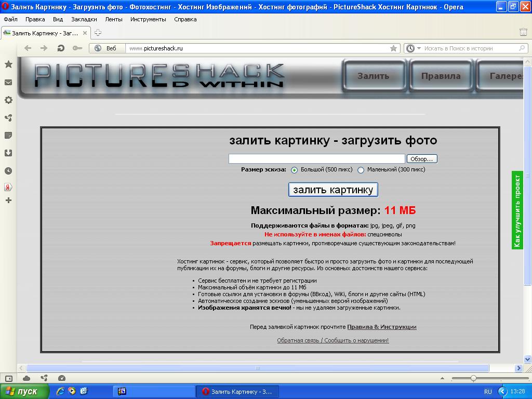Open the Вид menu
Viewport: 532px width, 399px height.
[58, 19]
